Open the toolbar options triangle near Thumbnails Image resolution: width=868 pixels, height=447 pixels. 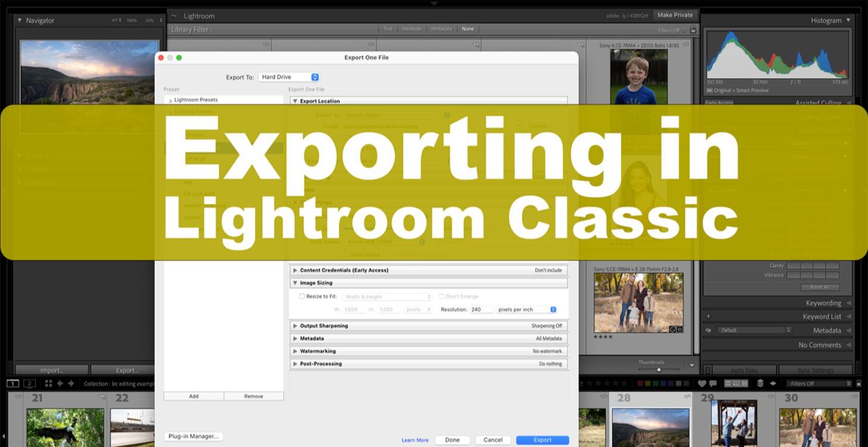pos(691,366)
